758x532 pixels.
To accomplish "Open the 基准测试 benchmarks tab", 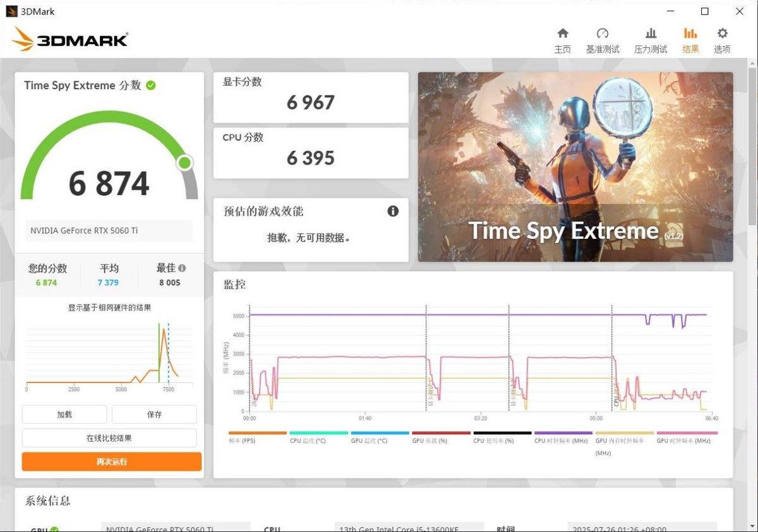I will coord(603,40).
